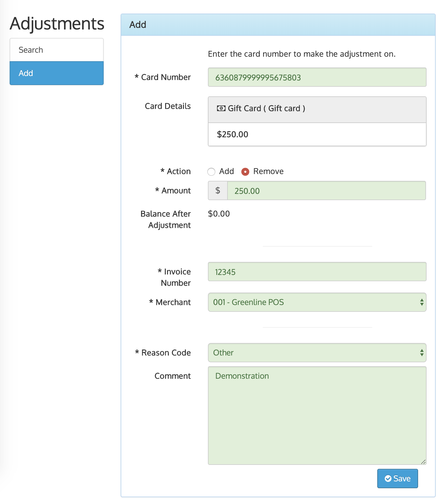Open the Merchant dropdown
This screenshot has width=443, height=504.
click(x=317, y=302)
